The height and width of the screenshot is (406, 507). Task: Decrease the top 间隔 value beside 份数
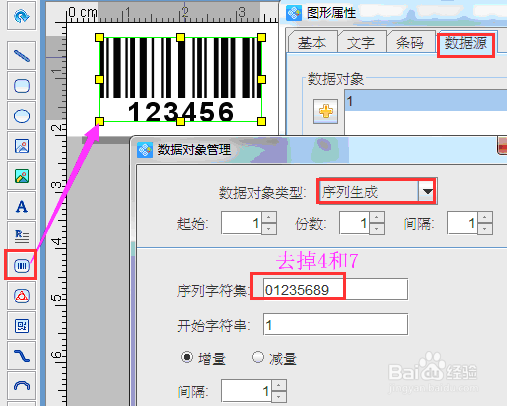[x=485, y=229]
